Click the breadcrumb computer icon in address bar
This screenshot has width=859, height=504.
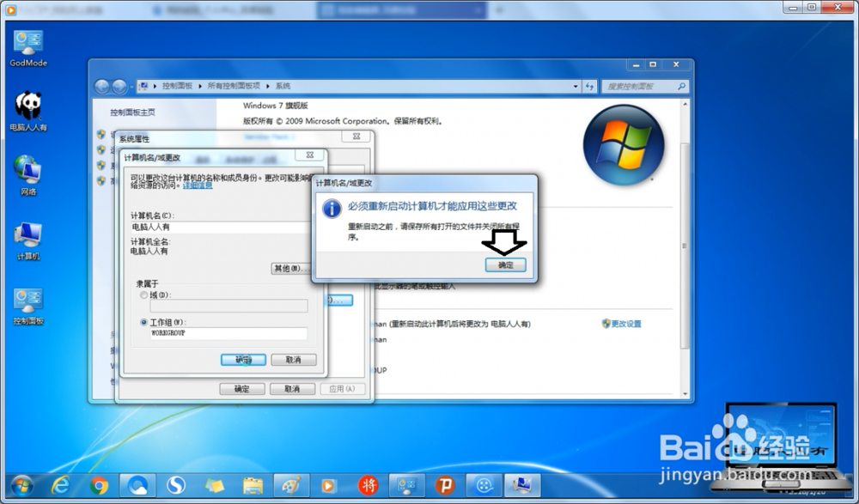144,86
